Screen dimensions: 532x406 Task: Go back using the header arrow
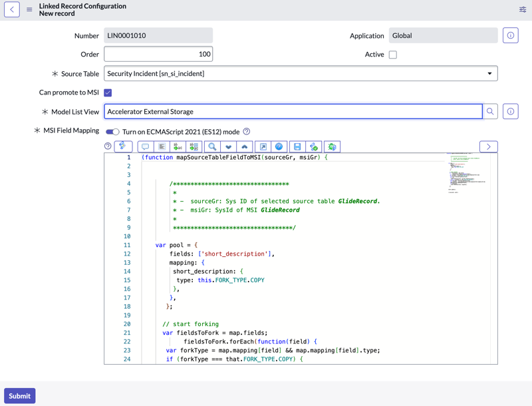coord(12,9)
